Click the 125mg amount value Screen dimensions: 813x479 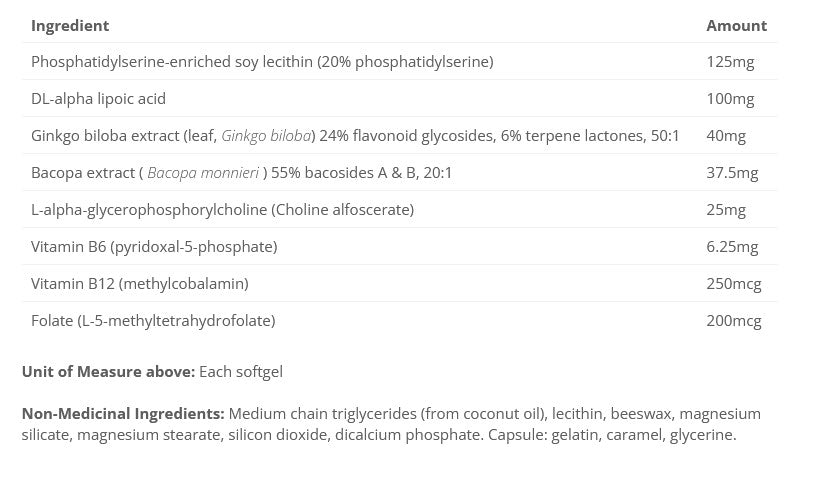[x=730, y=62]
